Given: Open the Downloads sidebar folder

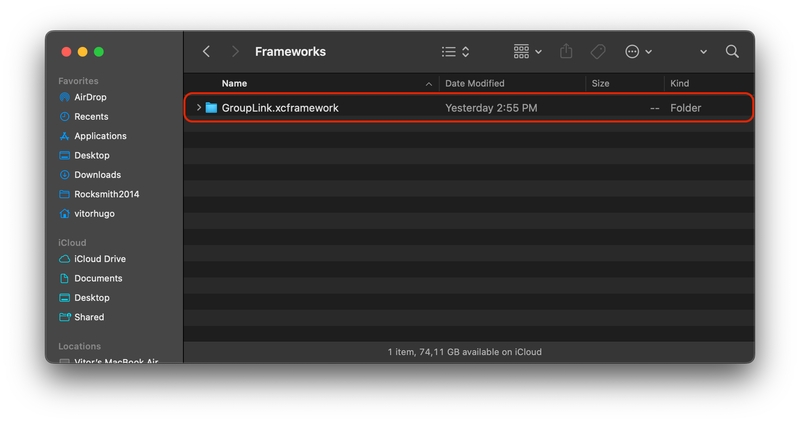Looking at the screenshot, I should 97,175.
